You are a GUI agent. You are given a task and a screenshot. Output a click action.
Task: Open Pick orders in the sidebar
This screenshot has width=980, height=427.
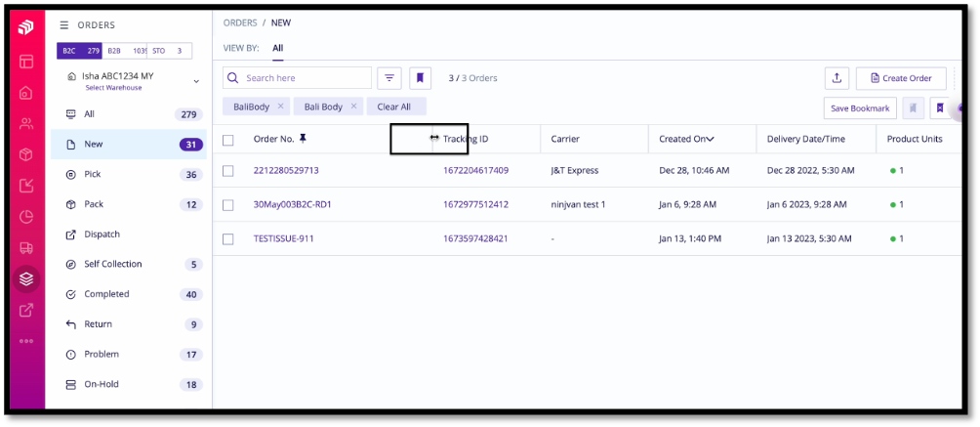(x=129, y=174)
